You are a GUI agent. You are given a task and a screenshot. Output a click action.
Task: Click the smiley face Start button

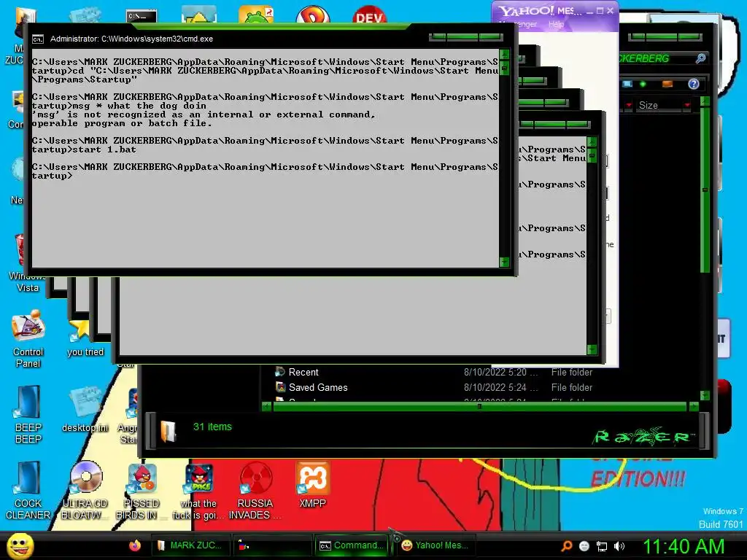pyautogui.click(x=20, y=545)
